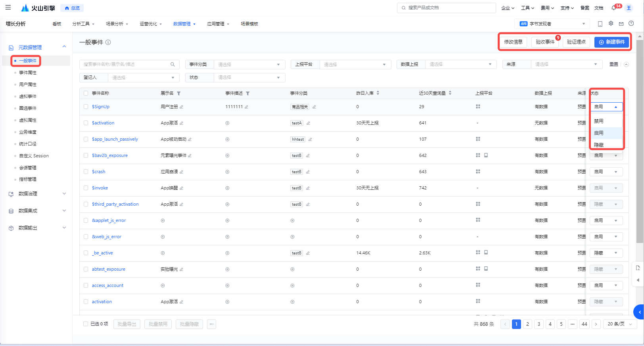Expand the 数据治理 sidebar section
The height and width of the screenshot is (346, 644).
(x=37, y=194)
